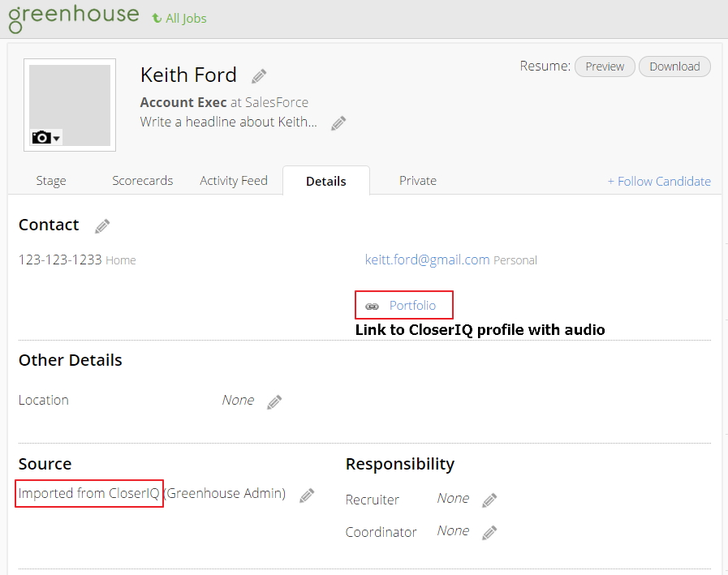Select the Activity Feed tab
728x575 pixels.
tap(234, 181)
